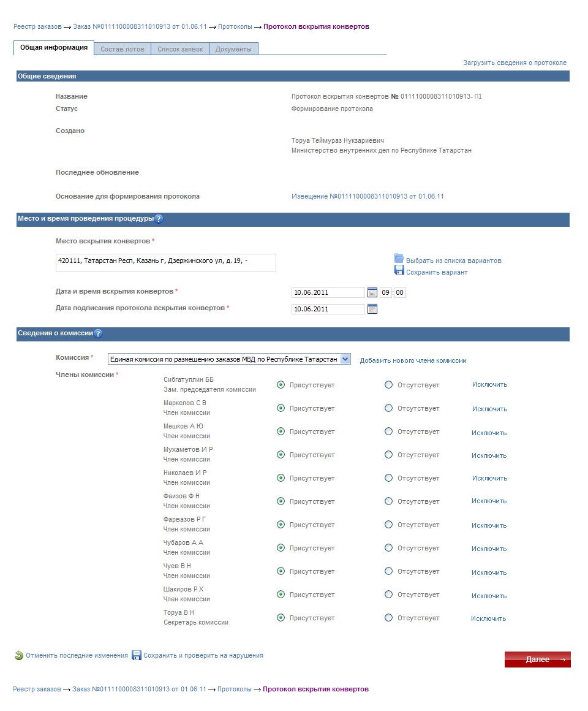Click creator name Торуа Теймураз Нукзариевич

coord(337,140)
